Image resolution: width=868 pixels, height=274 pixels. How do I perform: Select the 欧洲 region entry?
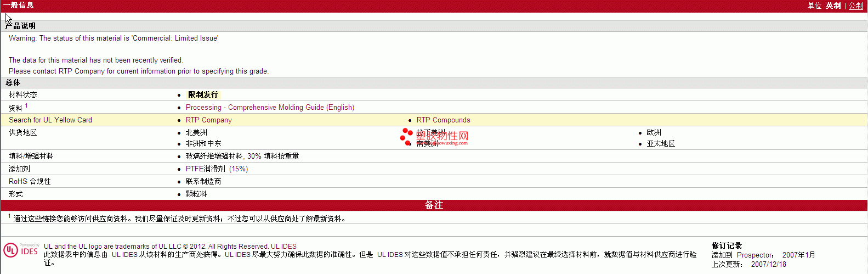[654, 133]
